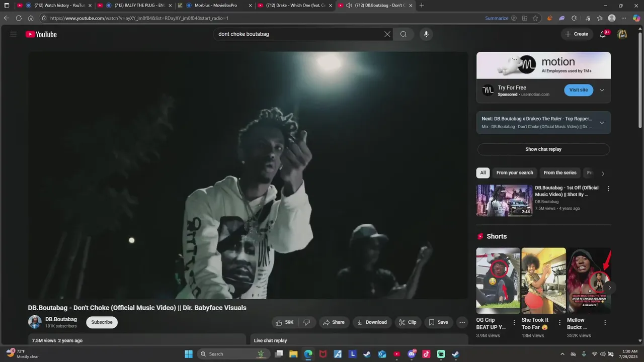Open Edge settings and more ellipsis

click(624, 18)
